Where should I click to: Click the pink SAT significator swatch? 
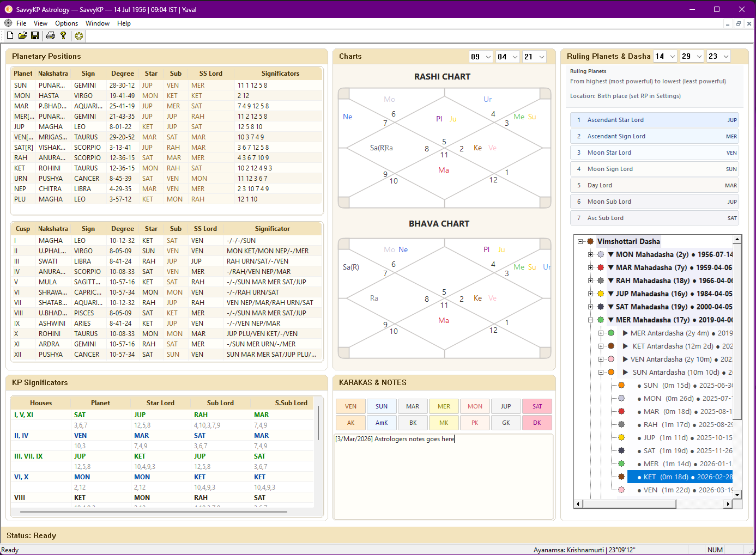(537, 406)
